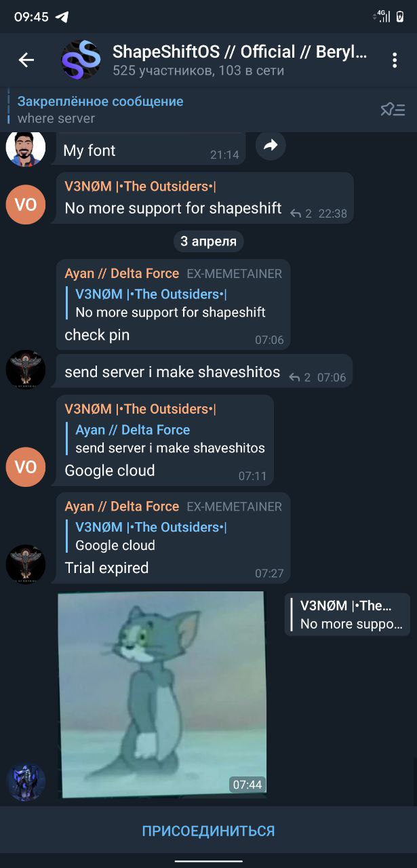
Task: Open the ShapeShiftOS group avatar
Action: click(x=81, y=60)
